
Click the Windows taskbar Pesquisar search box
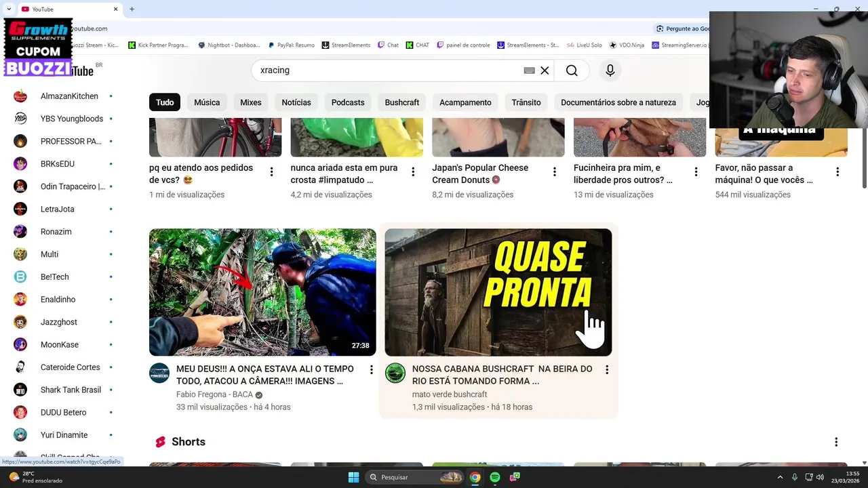[x=415, y=477]
